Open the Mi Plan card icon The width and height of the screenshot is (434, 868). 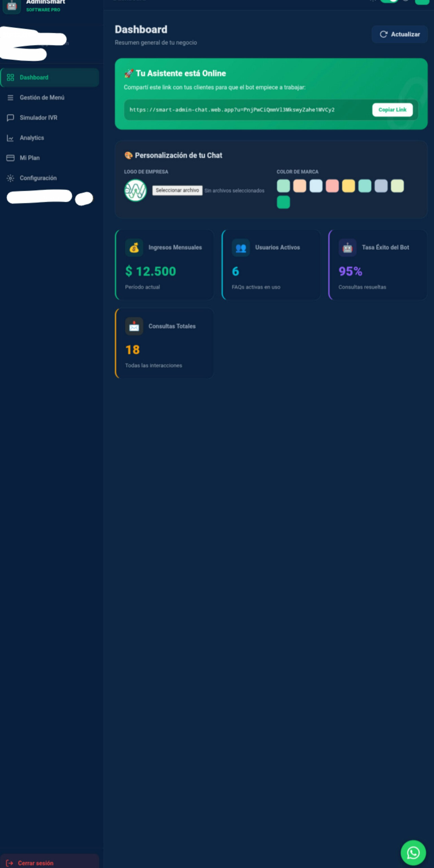[10, 158]
